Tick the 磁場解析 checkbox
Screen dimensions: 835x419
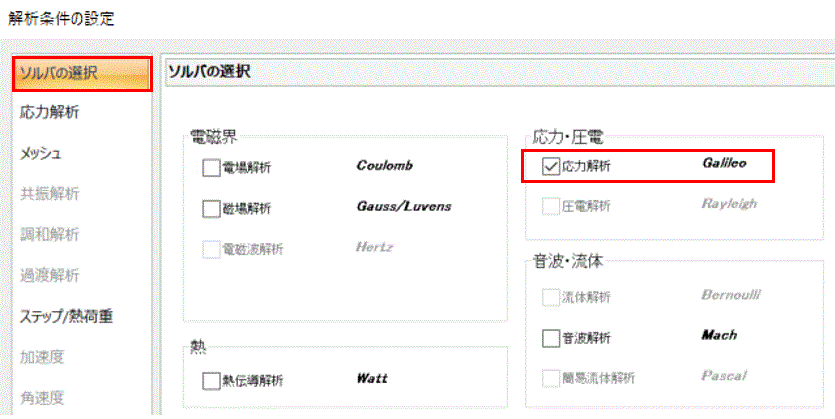pyautogui.click(x=211, y=208)
